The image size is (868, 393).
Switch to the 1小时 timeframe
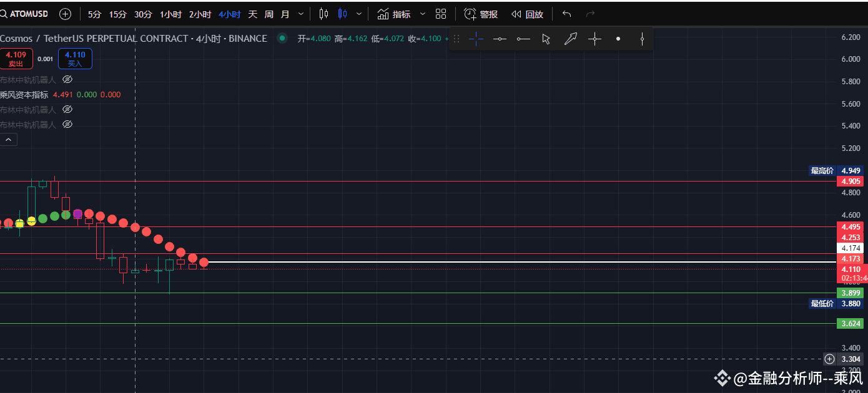[x=170, y=13]
